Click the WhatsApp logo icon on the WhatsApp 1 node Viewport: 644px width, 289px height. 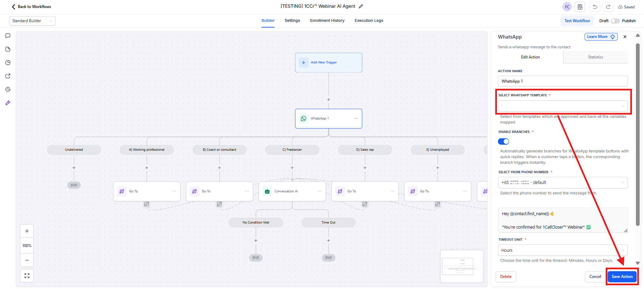[x=304, y=118]
